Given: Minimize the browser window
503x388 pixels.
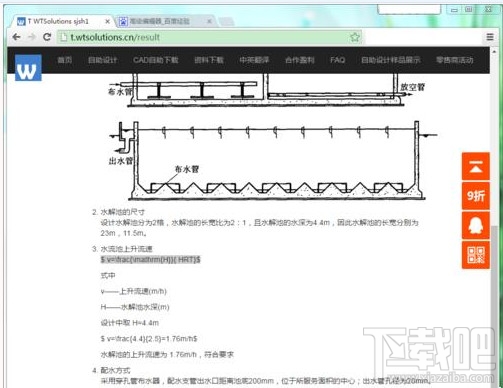Looking at the screenshot, I should [454, 9].
